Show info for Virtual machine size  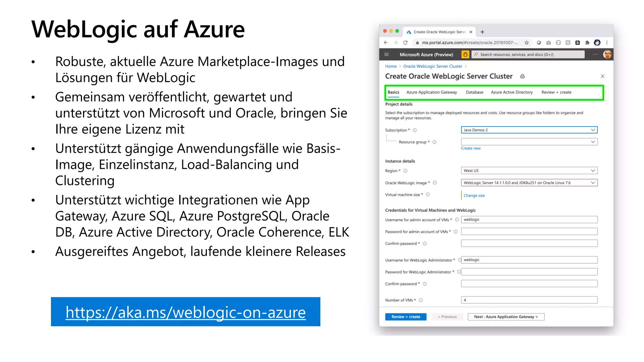click(x=428, y=195)
